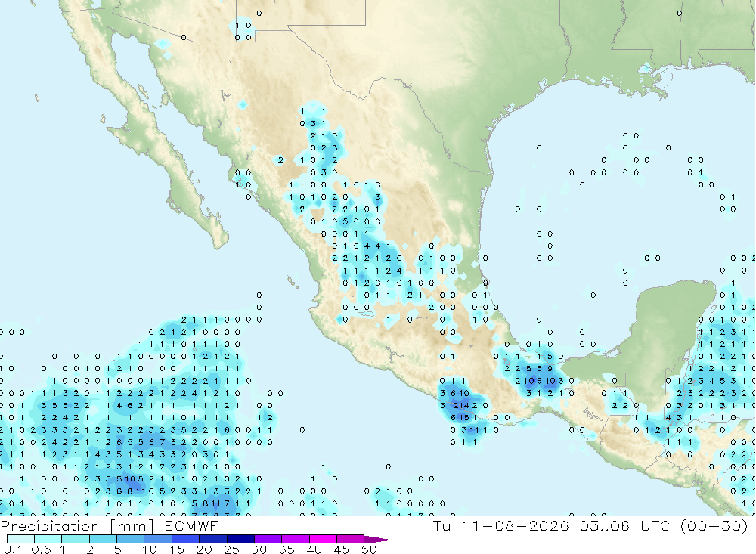Click the "20" legend value

coord(204,549)
